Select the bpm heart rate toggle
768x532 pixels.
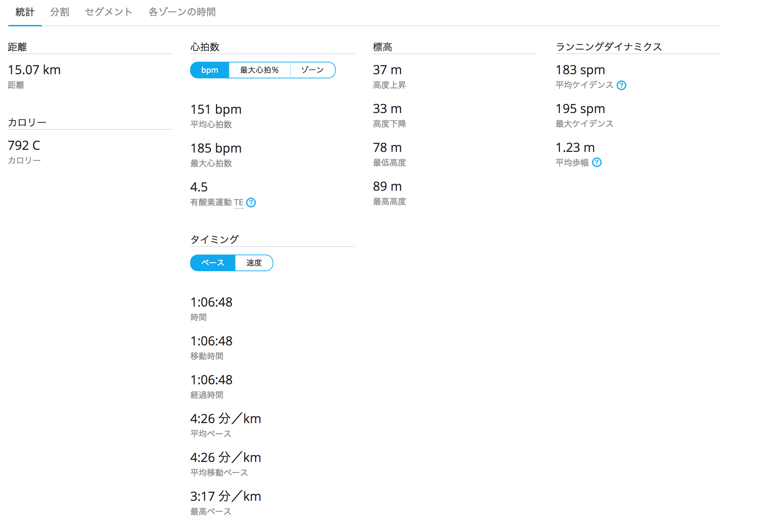pos(210,70)
